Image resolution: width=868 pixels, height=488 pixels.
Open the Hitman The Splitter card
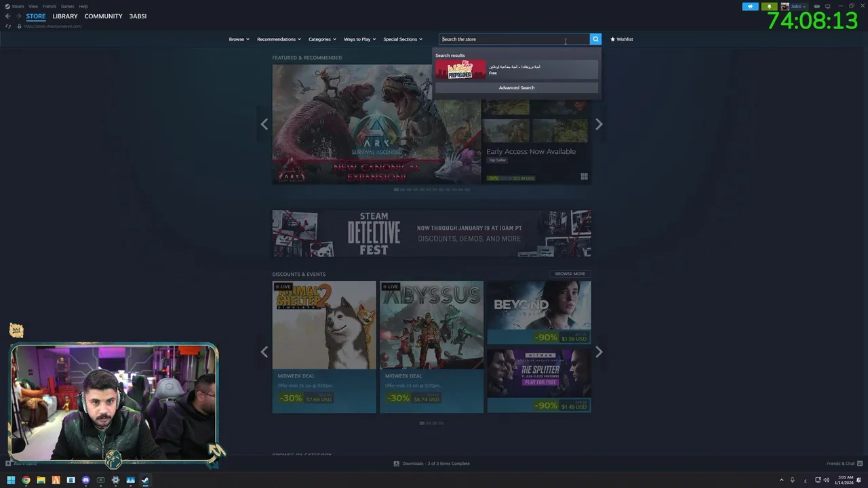[x=539, y=381]
